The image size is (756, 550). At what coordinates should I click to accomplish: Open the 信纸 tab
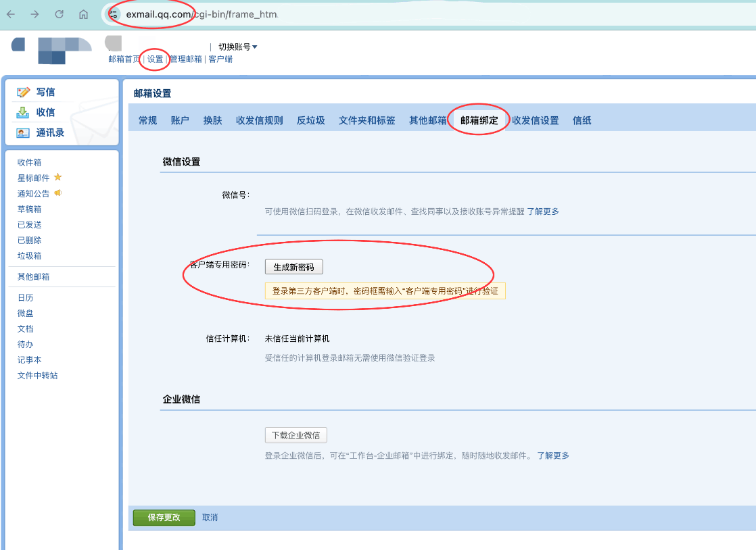coord(582,120)
